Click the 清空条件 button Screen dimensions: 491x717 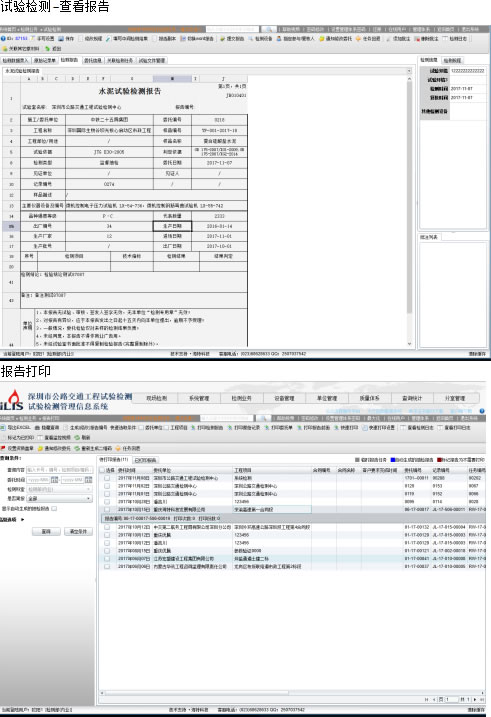click(x=78, y=531)
